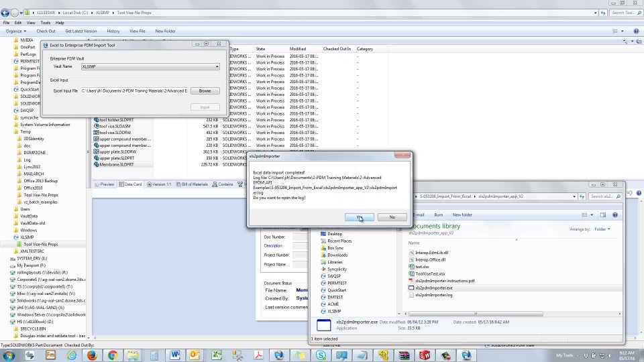
Task: Select Downloads in the Documents library sidebar
Action: 337,255
